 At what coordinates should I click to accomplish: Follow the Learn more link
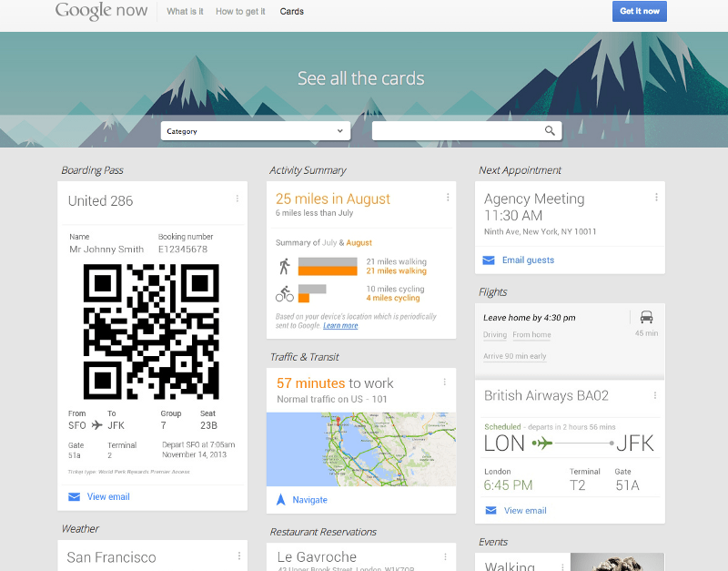click(x=340, y=325)
